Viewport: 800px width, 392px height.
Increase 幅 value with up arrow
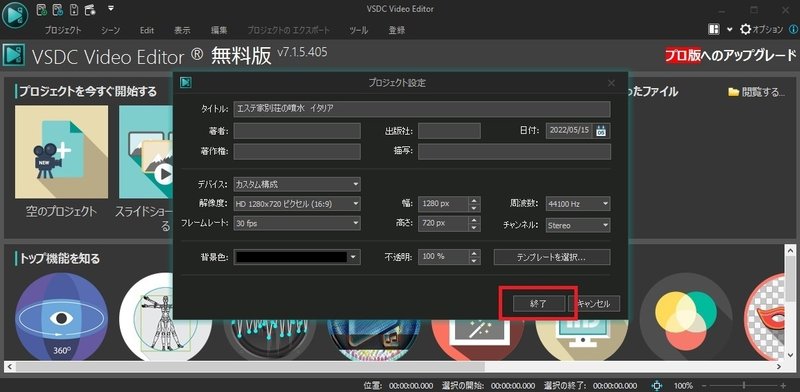tap(474, 201)
